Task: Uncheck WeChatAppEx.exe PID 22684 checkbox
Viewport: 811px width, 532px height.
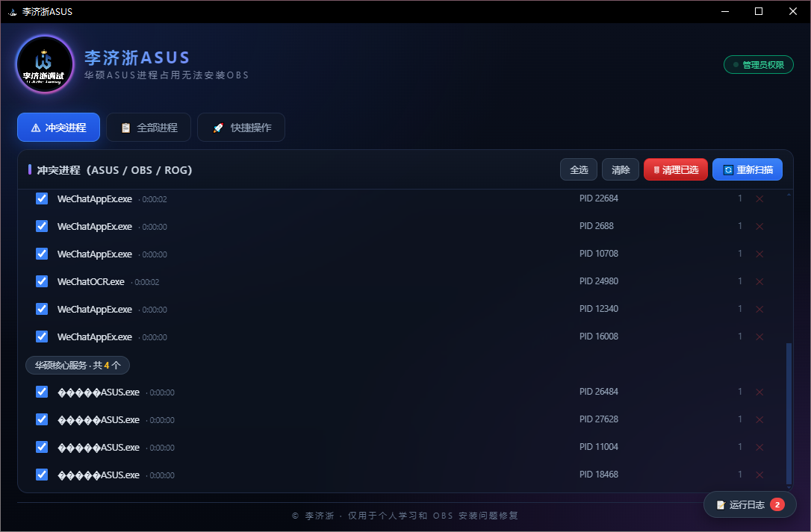Action: (x=42, y=198)
